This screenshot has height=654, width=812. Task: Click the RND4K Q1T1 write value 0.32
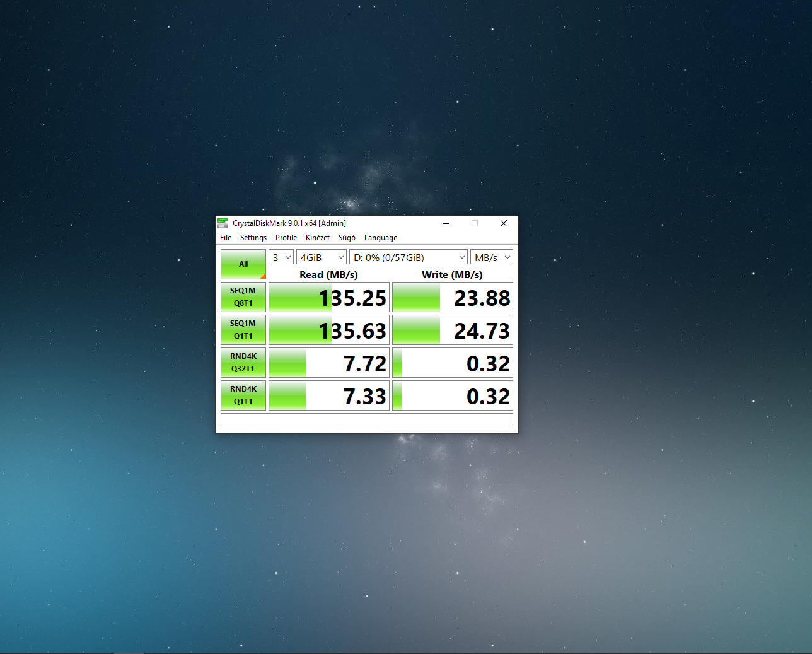point(453,395)
